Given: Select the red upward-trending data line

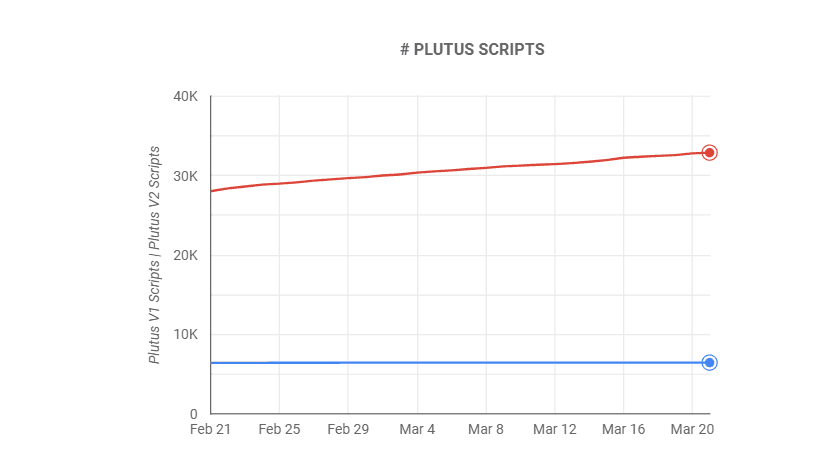Looking at the screenshot, I should coord(450,171).
